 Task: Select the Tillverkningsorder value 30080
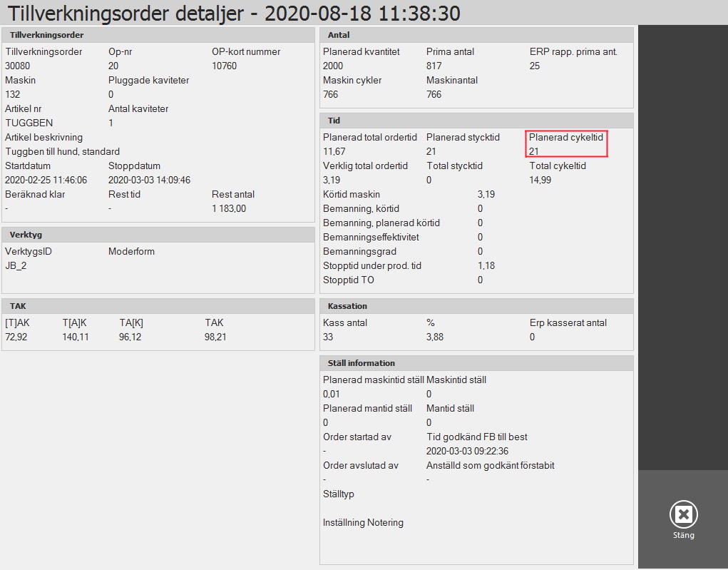(17, 66)
